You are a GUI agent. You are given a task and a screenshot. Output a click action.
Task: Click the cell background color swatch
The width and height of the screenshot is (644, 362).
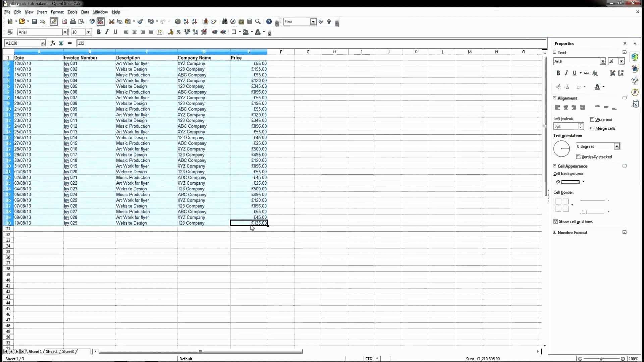pos(570,182)
